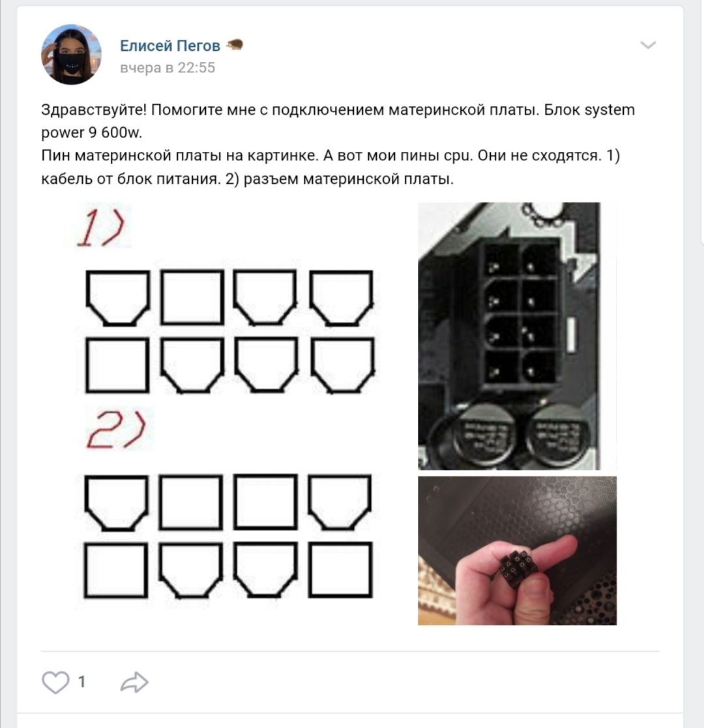Viewport: 704px width, 728px height.
Task: Click top-left notched pin of diagram 2
Action: (x=117, y=502)
